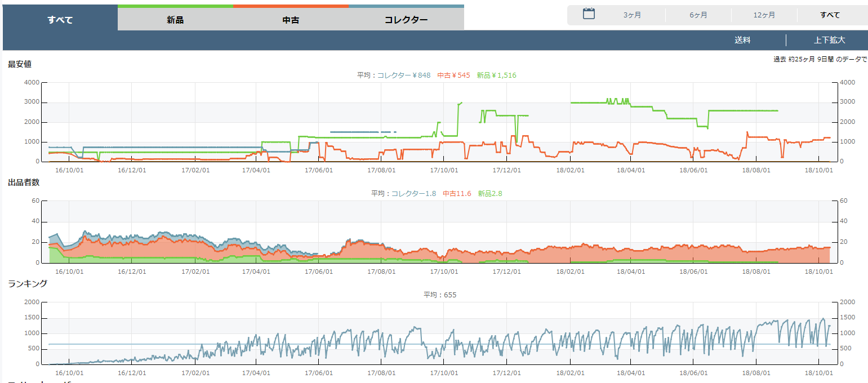This screenshot has width=868, height=383.
Task: Choose the 6ヶ月 period option
Action: [x=698, y=15]
